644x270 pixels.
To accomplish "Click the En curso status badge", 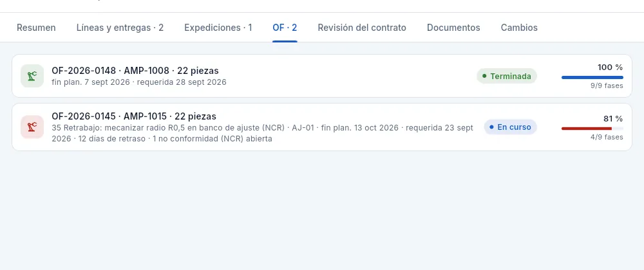I will [x=511, y=127].
